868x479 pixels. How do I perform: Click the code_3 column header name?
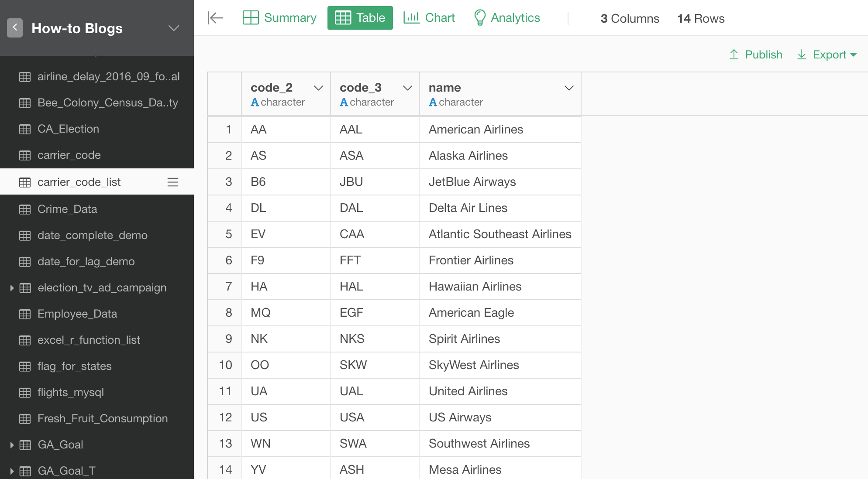click(361, 88)
